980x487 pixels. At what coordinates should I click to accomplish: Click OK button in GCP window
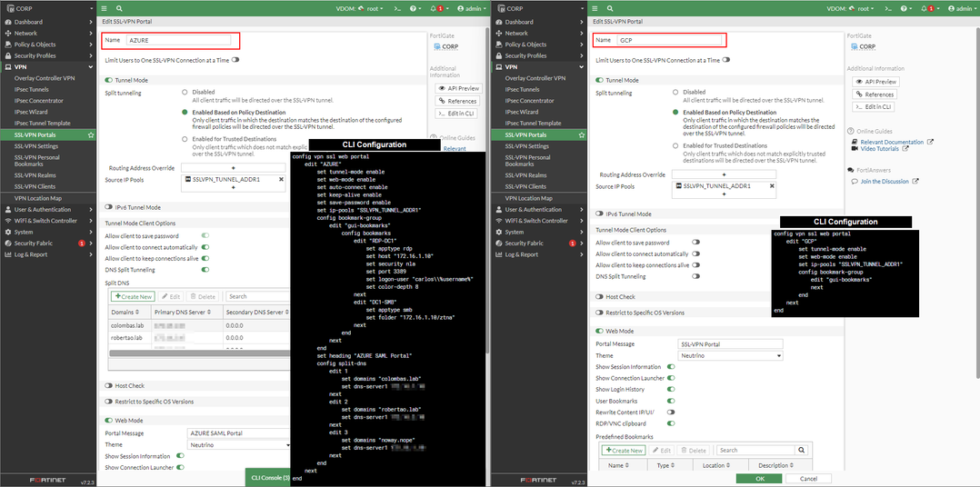(759, 479)
